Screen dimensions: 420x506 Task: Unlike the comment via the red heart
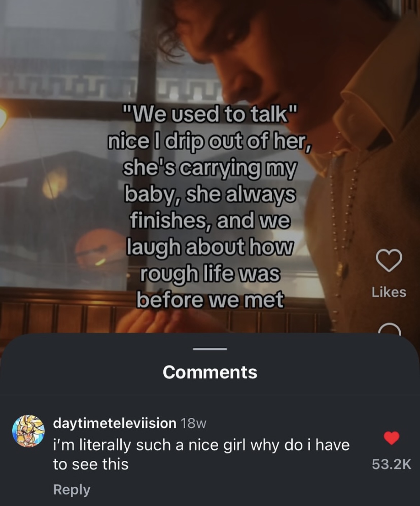[391, 438]
